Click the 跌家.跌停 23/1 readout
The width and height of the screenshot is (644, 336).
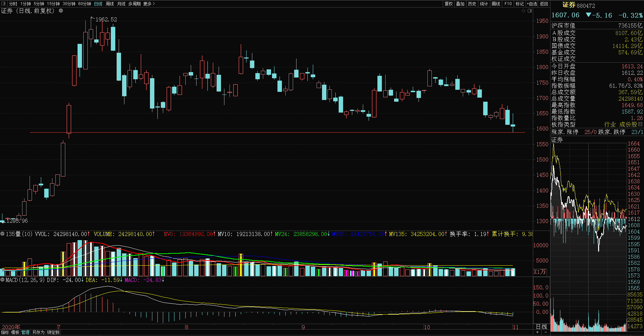[x=621, y=132]
